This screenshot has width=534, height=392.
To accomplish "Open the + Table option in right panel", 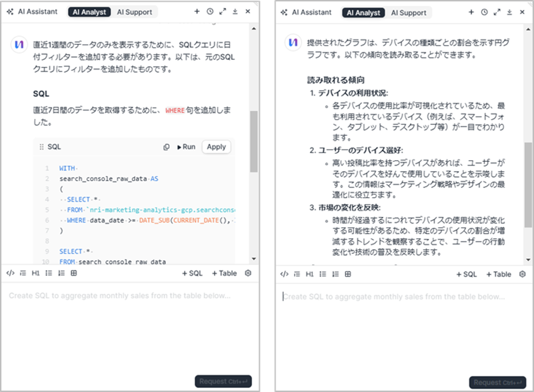I will (x=498, y=274).
